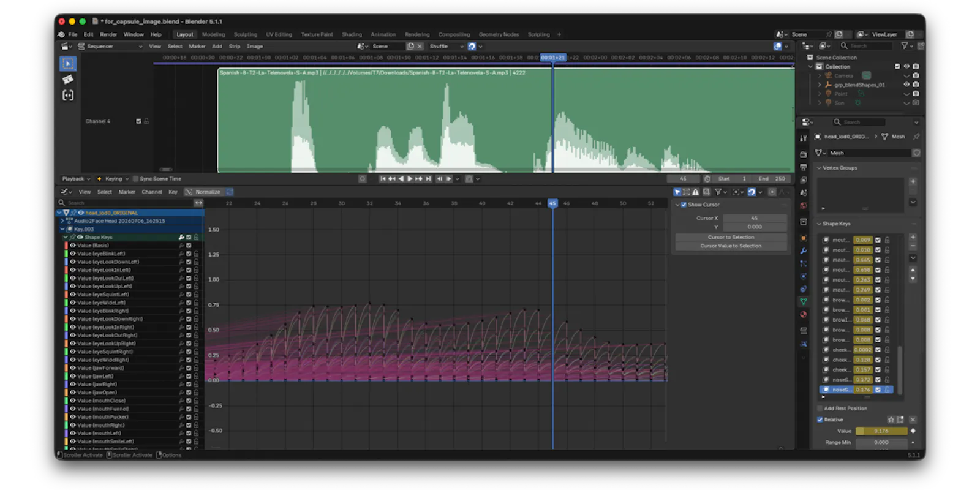Screen dimensions: 980x490
Task: Clear shape keys with the X button
Action: (913, 420)
